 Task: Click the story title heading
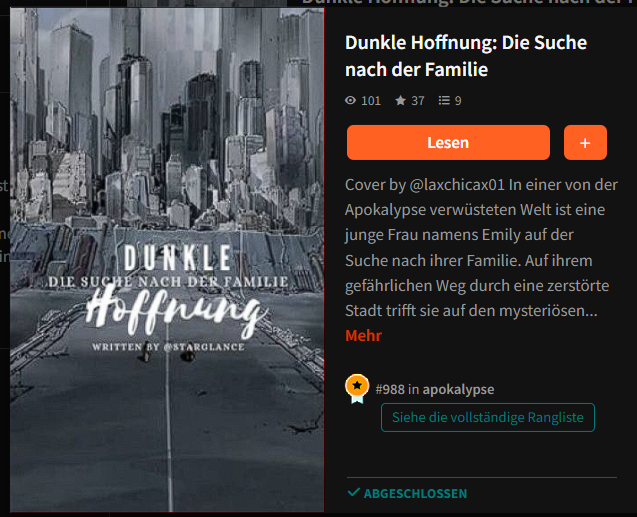[466, 56]
